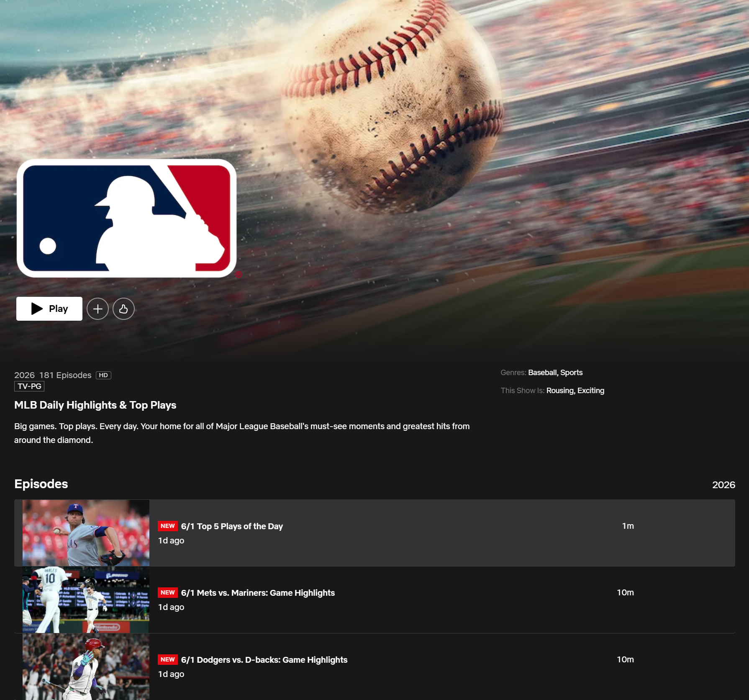Select episode title 6/1 Top 5 Plays of the Day

pos(232,526)
